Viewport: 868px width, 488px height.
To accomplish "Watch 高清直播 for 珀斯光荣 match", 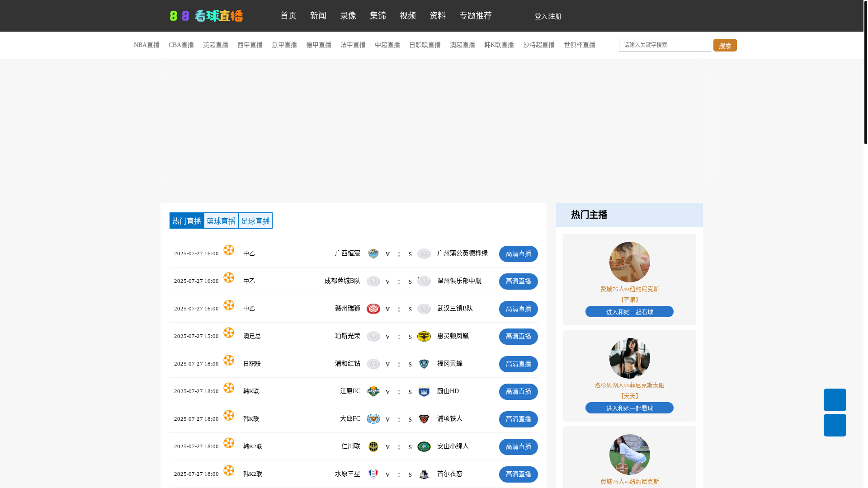I will pos(519,337).
